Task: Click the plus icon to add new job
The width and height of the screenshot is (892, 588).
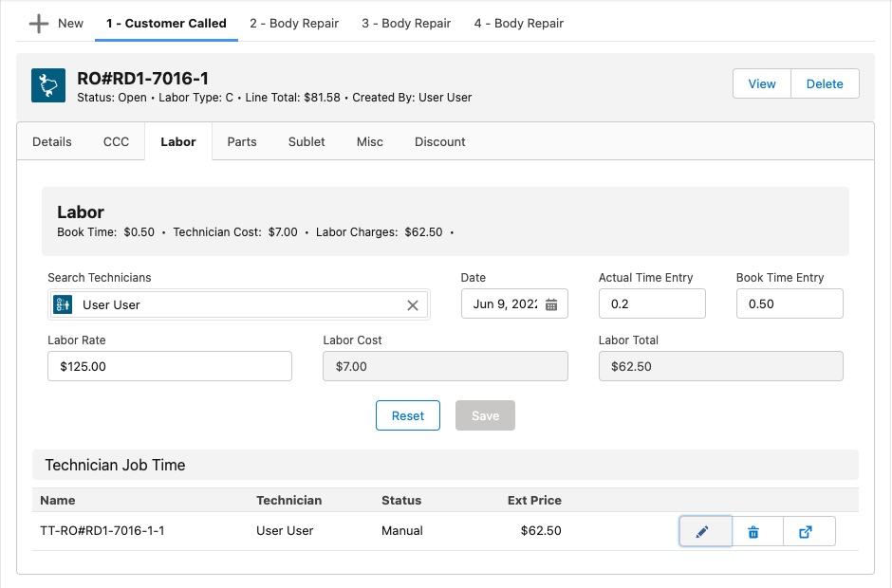Action: coord(39,24)
